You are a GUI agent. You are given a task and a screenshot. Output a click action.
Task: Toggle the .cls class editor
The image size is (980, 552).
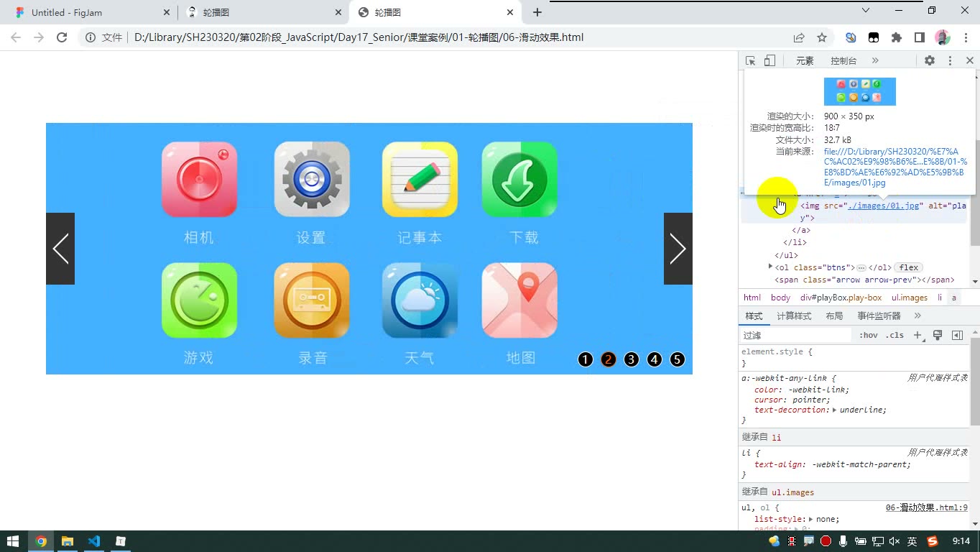[895, 336]
